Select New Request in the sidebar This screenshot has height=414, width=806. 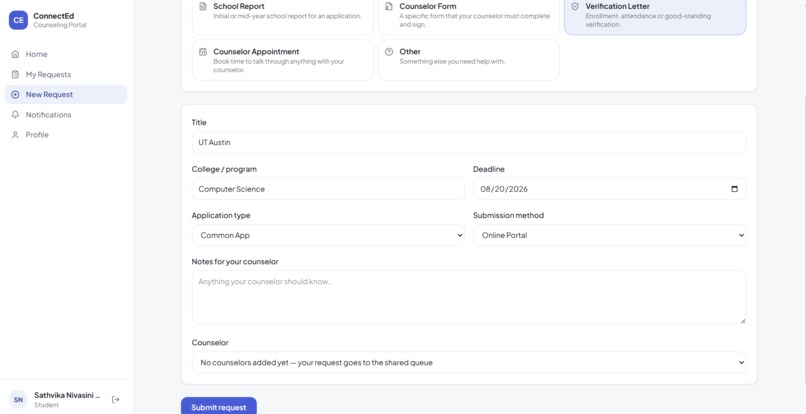pyautogui.click(x=66, y=95)
